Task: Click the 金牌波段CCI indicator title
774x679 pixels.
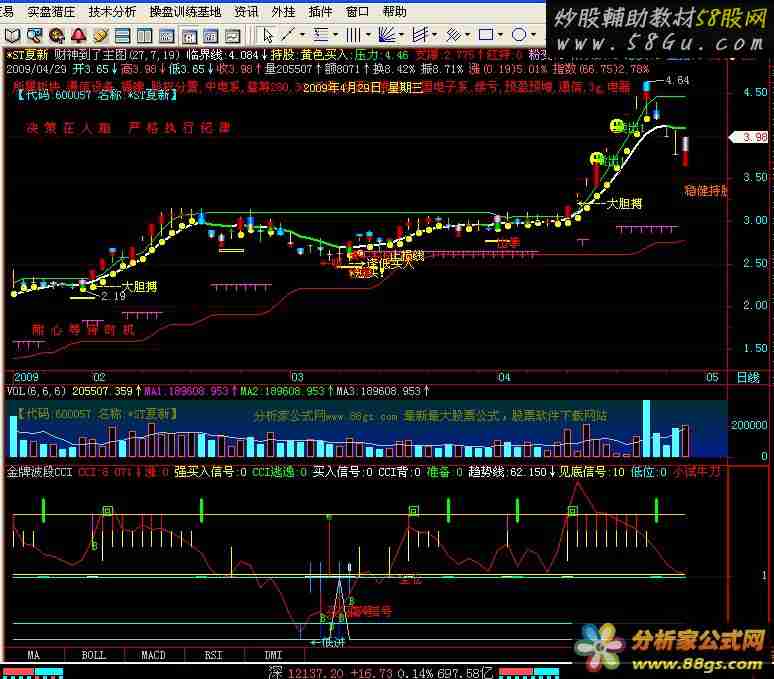Action: [39, 472]
